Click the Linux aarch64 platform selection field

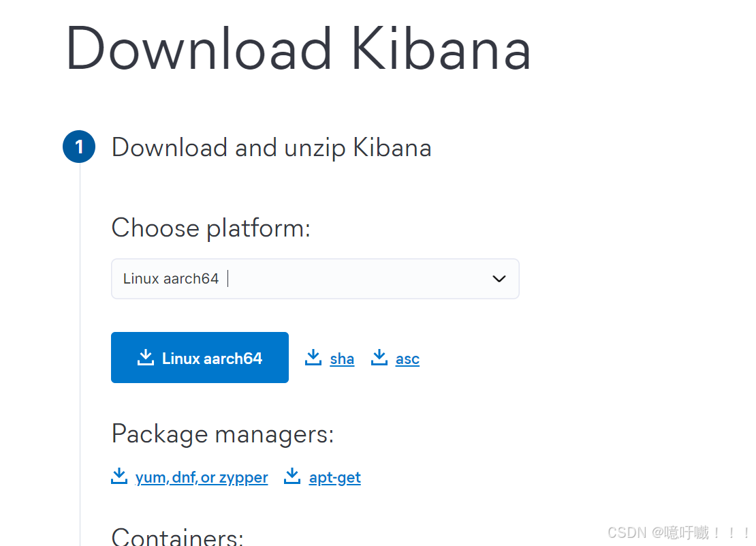point(315,279)
